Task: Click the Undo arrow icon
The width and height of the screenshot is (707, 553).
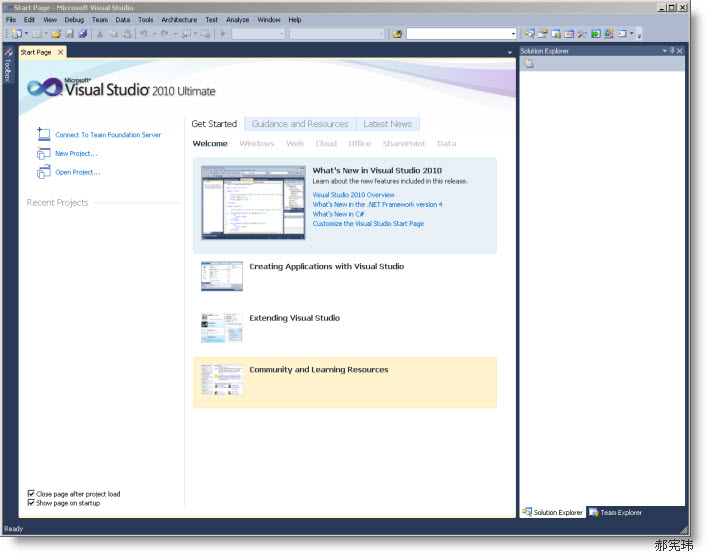Action: pyautogui.click(x=144, y=33)
